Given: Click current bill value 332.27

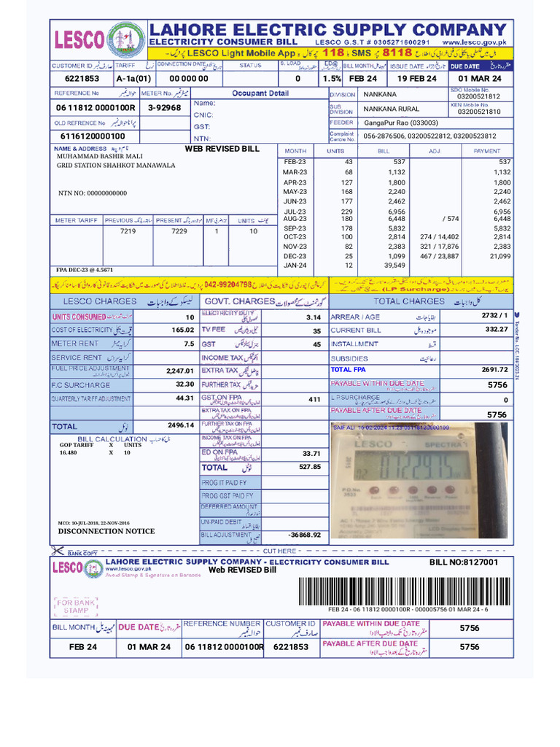Looking at the screenshot, I should tap(497, 329).
